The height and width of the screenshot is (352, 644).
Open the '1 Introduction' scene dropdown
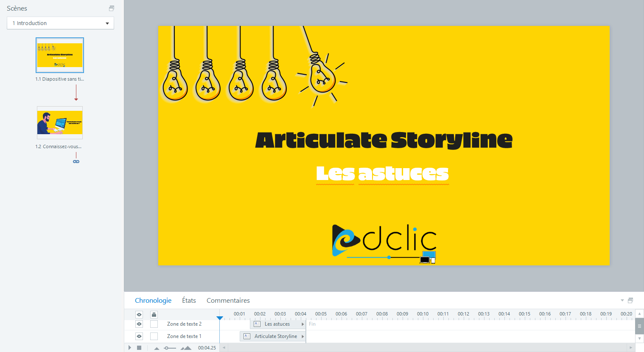(x=107, y=23)
